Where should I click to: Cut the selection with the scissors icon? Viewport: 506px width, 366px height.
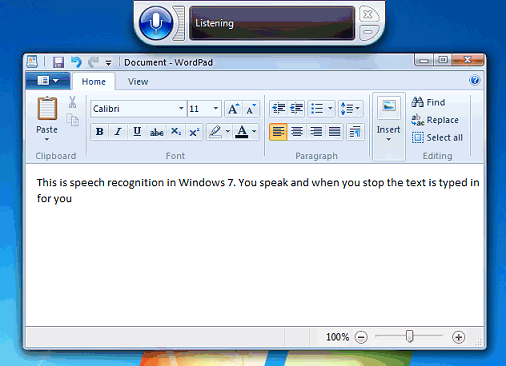[x=72, y=102]
